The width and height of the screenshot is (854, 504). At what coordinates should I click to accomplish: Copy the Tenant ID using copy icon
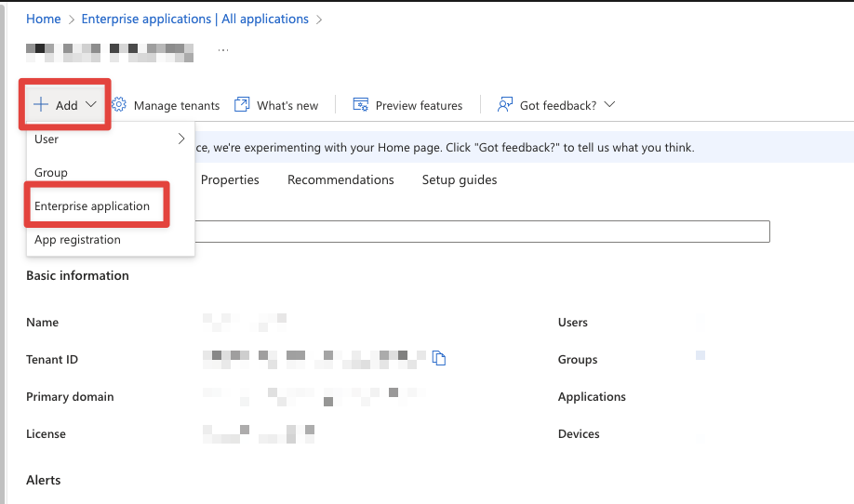[440, 359]
